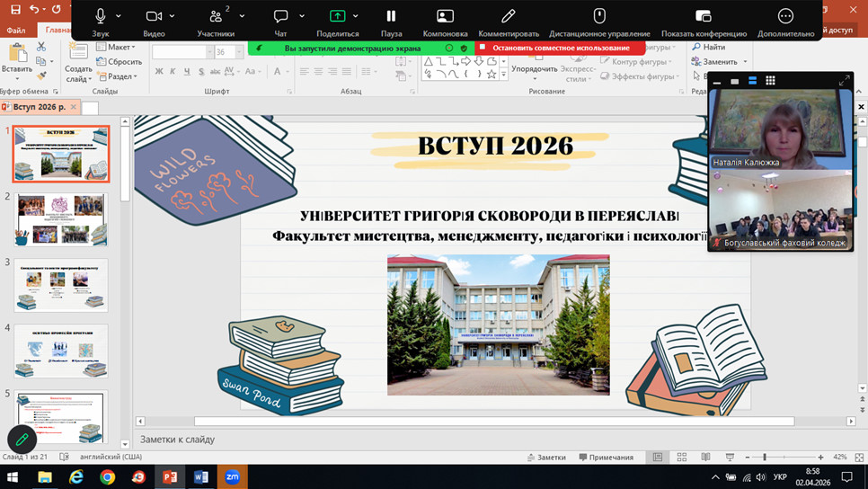This screenshot has height=489, width=868.
Task: Pause screen sharing with Пауза
Action: tap(391, 16)
